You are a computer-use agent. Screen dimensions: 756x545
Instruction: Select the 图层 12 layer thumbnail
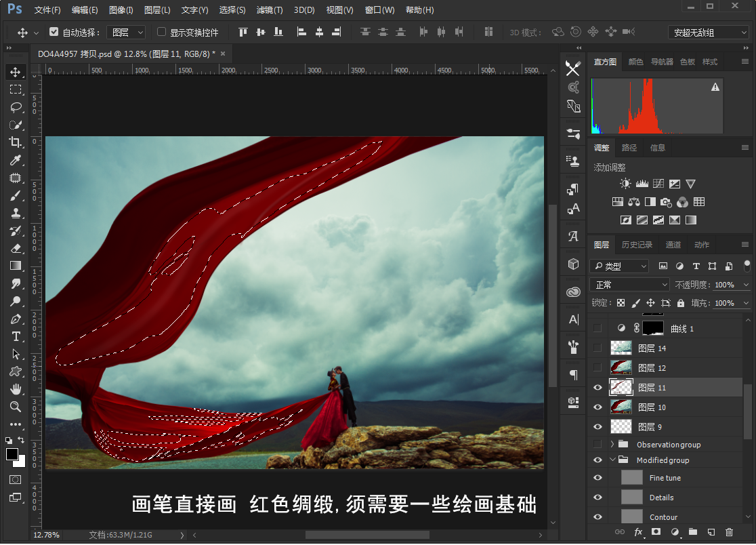(621, 367)
